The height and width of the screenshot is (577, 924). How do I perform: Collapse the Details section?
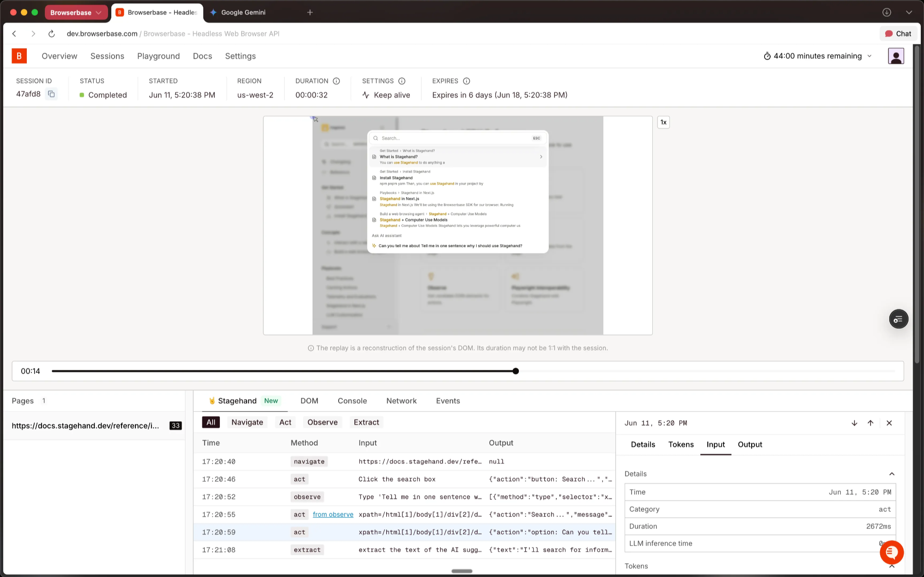click(x=892, y=474)
